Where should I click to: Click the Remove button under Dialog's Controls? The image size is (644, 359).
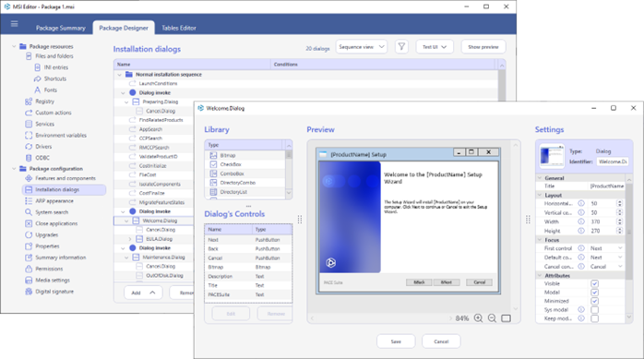[275, 314]
